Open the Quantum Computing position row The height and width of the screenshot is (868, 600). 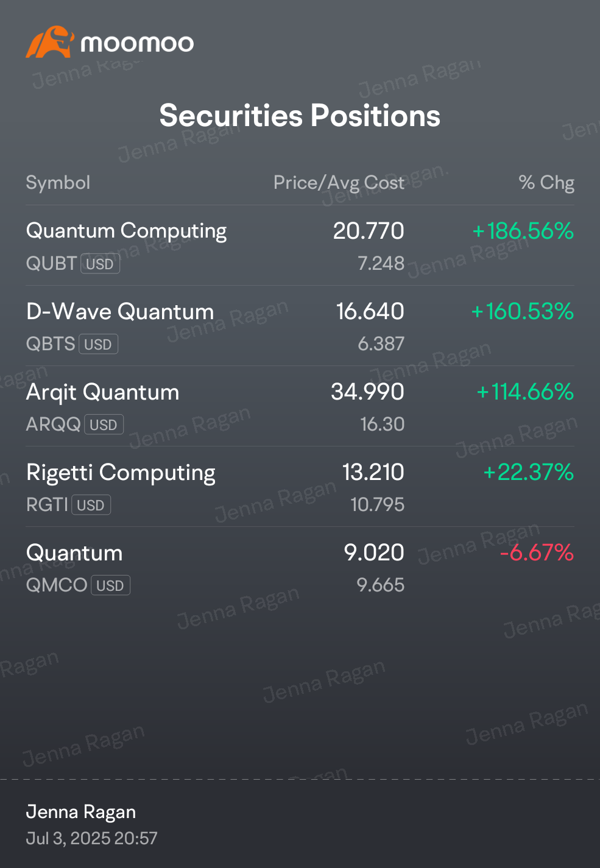[300, 245]
